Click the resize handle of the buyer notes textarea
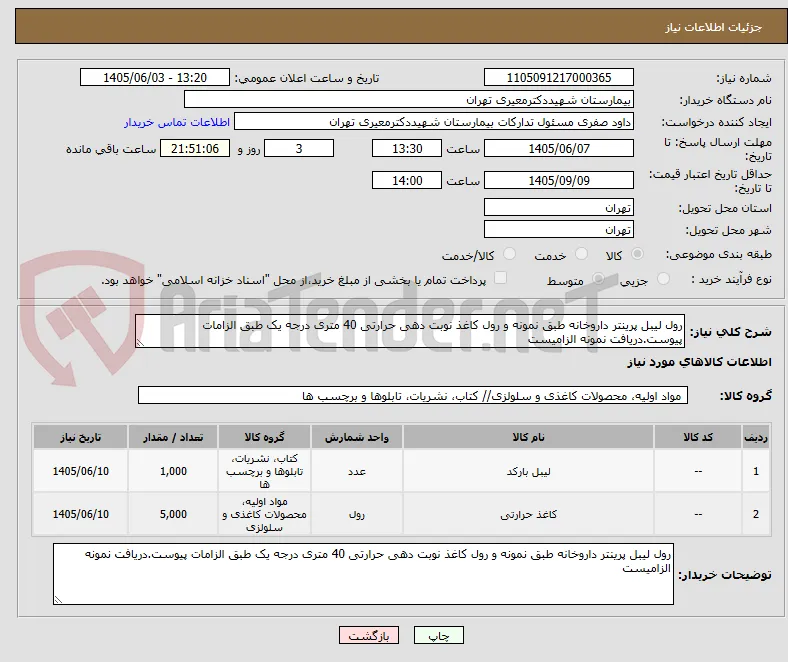This screenshot has width=788, height=662. 58,599
